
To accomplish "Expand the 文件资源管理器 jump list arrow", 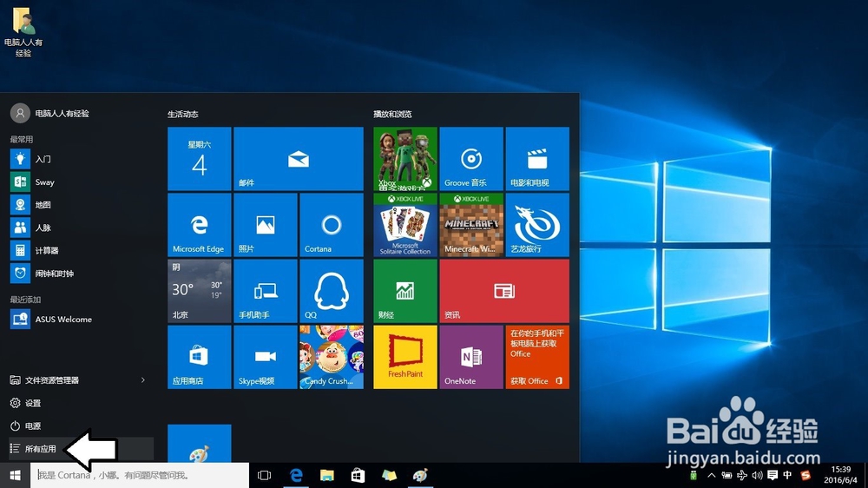I will pyautogui.click(x=143, y=380).
